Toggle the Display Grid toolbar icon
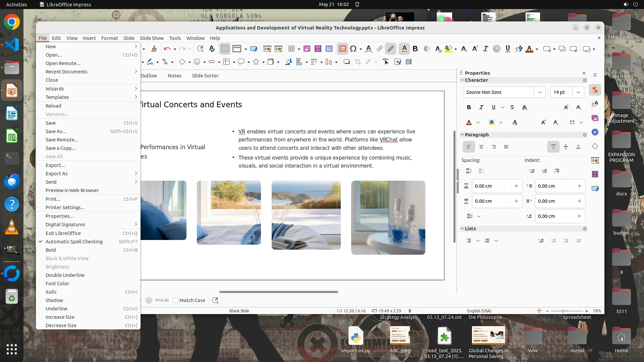The height and width of the screenshot is (362, 644). point(225,49)
